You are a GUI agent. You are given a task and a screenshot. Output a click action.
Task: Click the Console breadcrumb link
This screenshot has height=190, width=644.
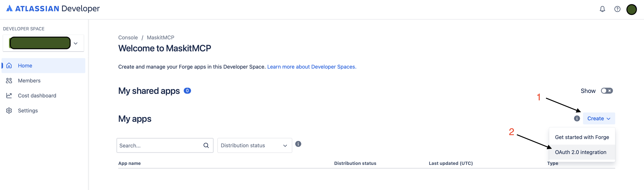(128, 37)
